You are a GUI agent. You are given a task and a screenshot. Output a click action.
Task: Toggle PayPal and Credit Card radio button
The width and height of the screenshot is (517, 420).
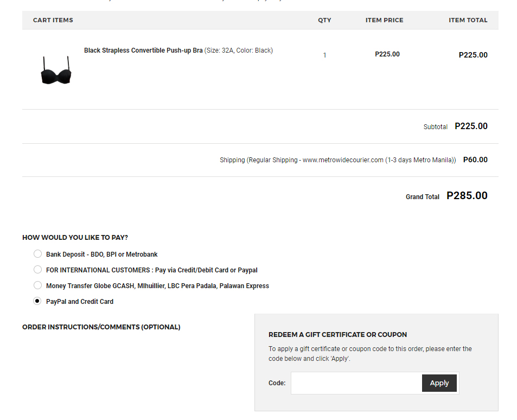(x=37, y=301)
